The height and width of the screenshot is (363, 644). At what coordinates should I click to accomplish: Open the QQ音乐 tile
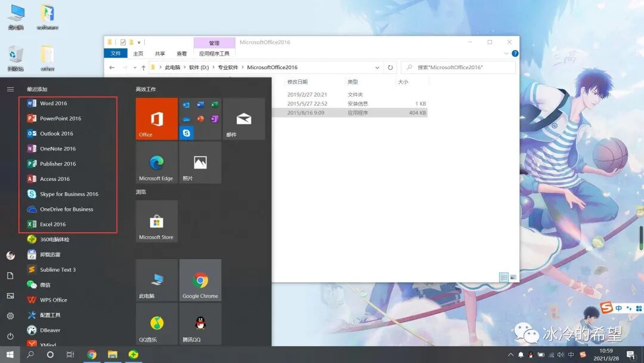pos(156,324)
